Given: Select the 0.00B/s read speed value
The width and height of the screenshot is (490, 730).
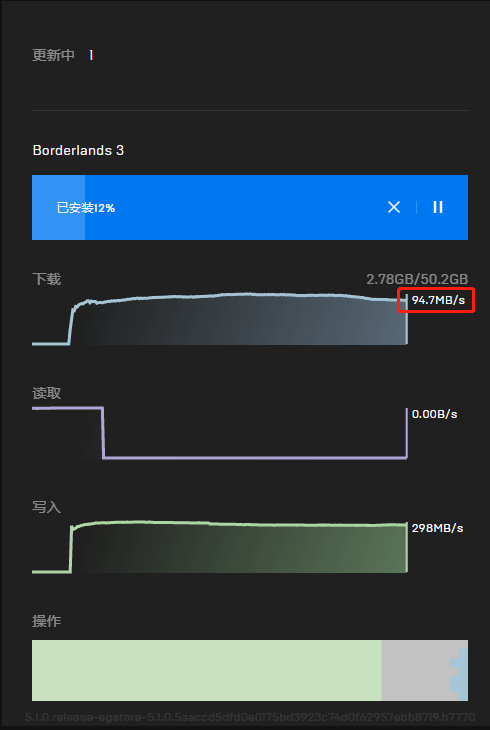Looking at the screenshot, I should point(435,414).
